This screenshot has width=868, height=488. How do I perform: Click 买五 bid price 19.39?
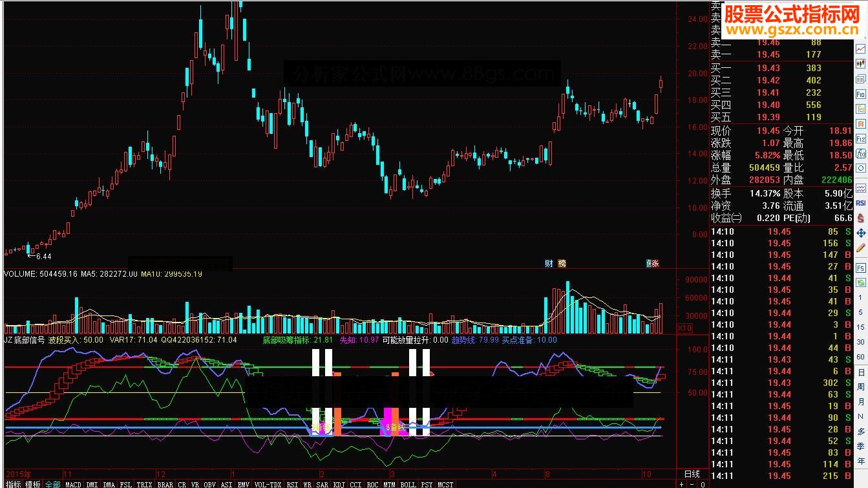tap(768, 117)
